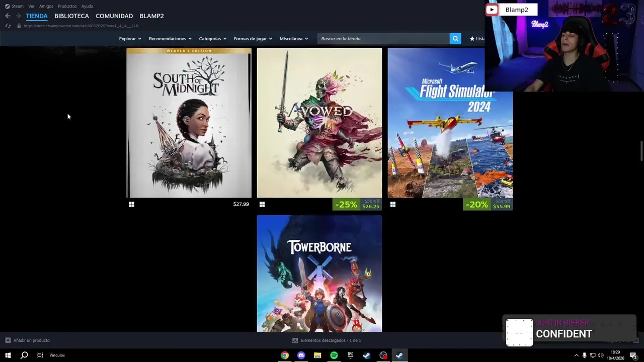Open the Steam menu
The height and width of the screenshot is (362, 644).
(18, 6)
